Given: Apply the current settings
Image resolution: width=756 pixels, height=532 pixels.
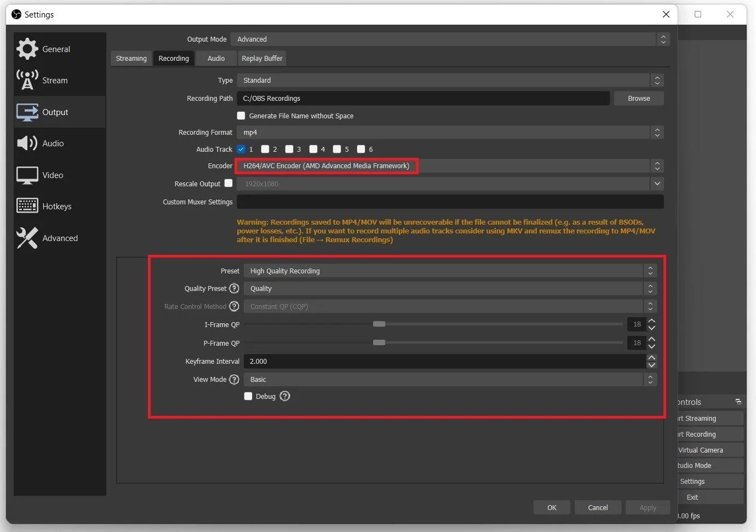Looking at the screenshot, I should click(648, 507).
